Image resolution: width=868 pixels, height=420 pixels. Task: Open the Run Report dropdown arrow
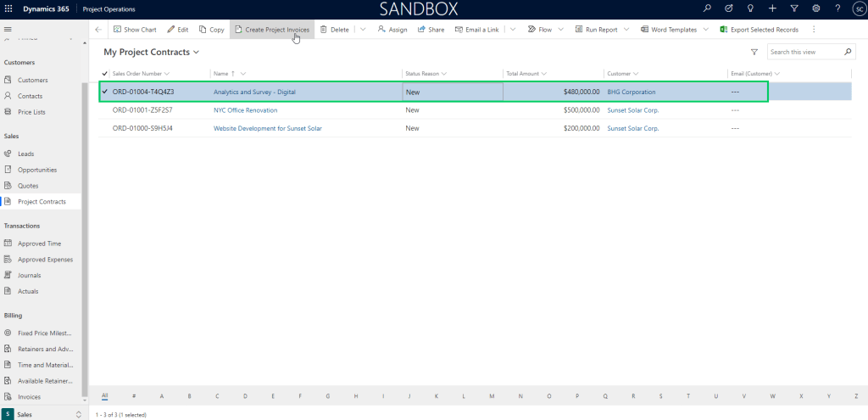tap(626, 30)
